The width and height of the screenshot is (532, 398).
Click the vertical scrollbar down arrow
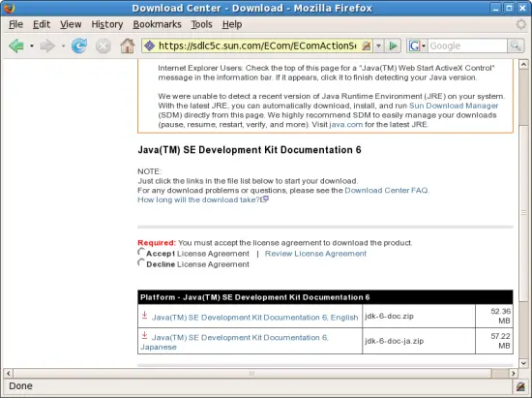click(x=523, y=363)
